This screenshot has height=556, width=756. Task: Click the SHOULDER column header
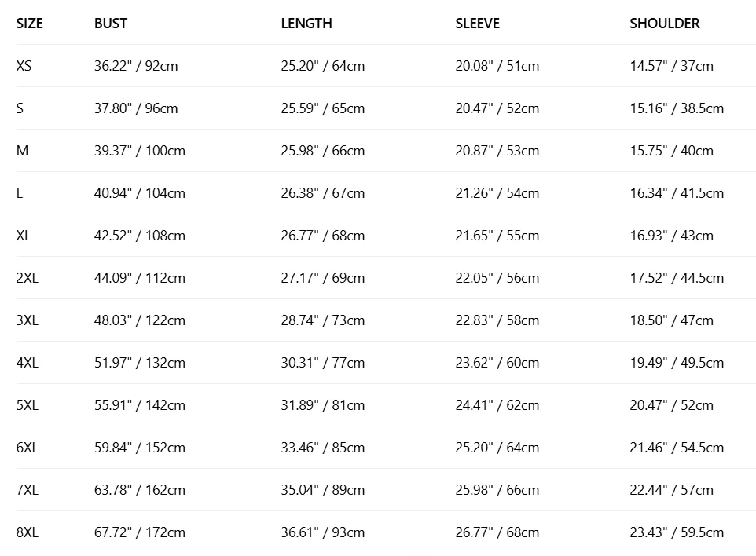664,23
